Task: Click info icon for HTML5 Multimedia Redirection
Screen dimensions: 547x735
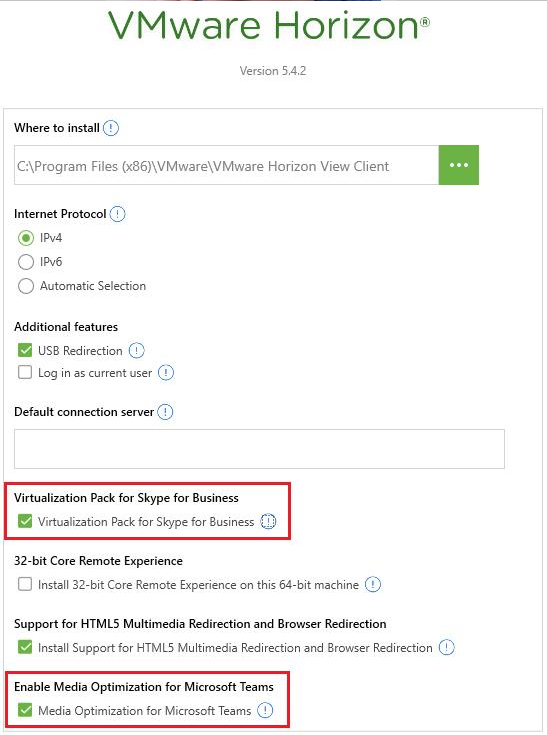Action: [x=446, y=647]
